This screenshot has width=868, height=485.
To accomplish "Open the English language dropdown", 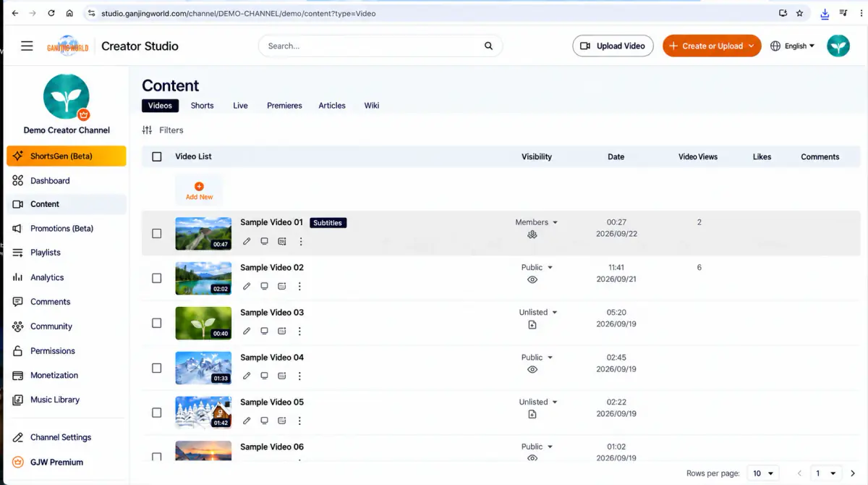I will [793, 46].
